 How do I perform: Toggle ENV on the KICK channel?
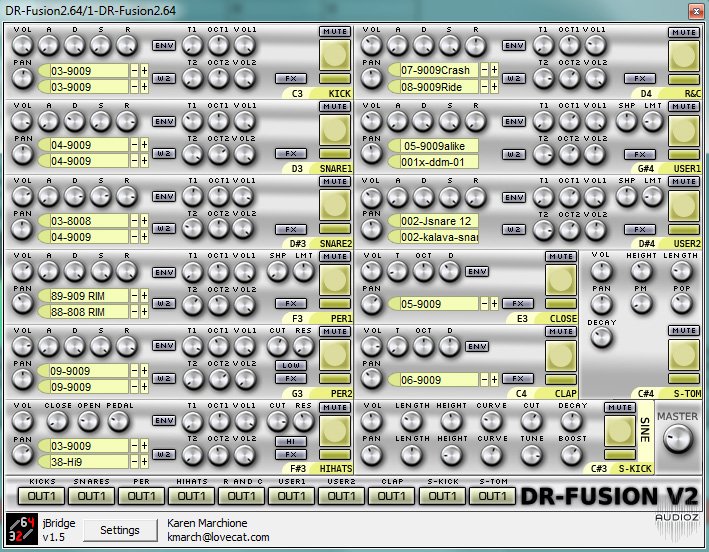(x=164, y=46)
